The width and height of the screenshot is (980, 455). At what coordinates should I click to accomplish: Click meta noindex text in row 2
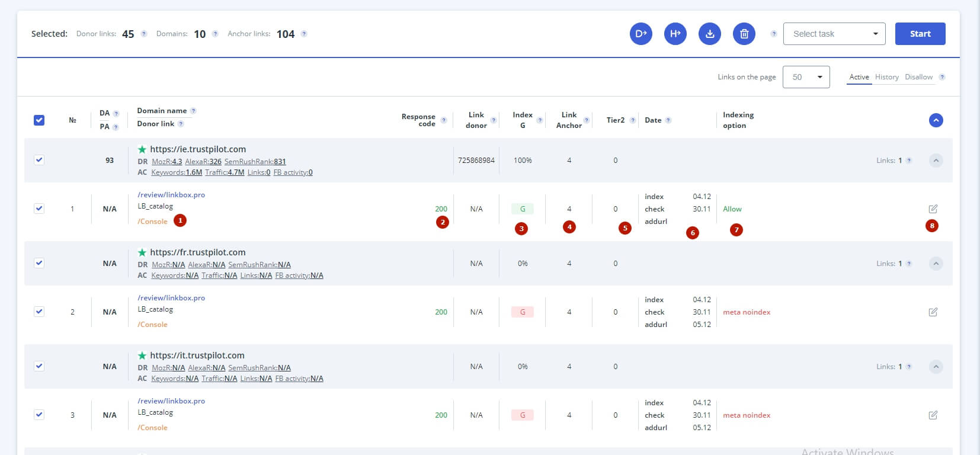point(747,312)
